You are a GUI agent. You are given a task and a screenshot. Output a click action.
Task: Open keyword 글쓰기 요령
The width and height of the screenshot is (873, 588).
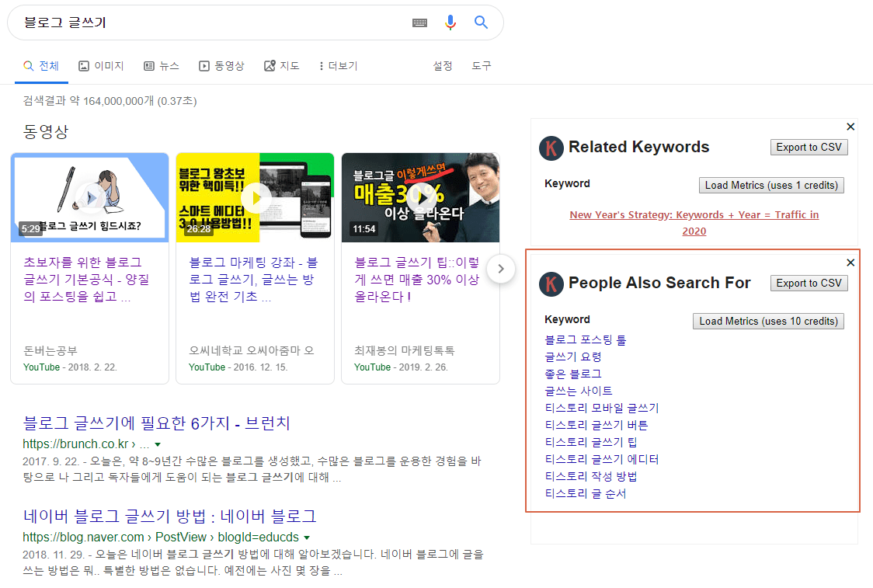573,357
